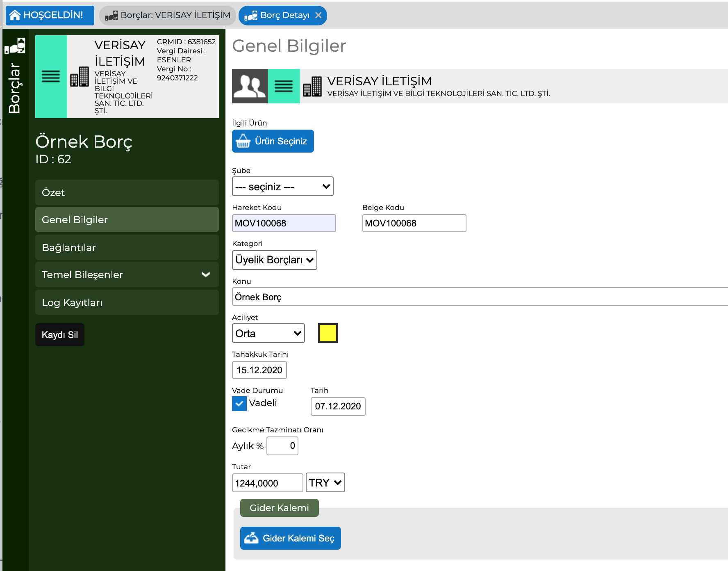The width and height of the screenshot is (728, 571).
Task: Click the building icon in sidebar card
Action: [80, 77]
